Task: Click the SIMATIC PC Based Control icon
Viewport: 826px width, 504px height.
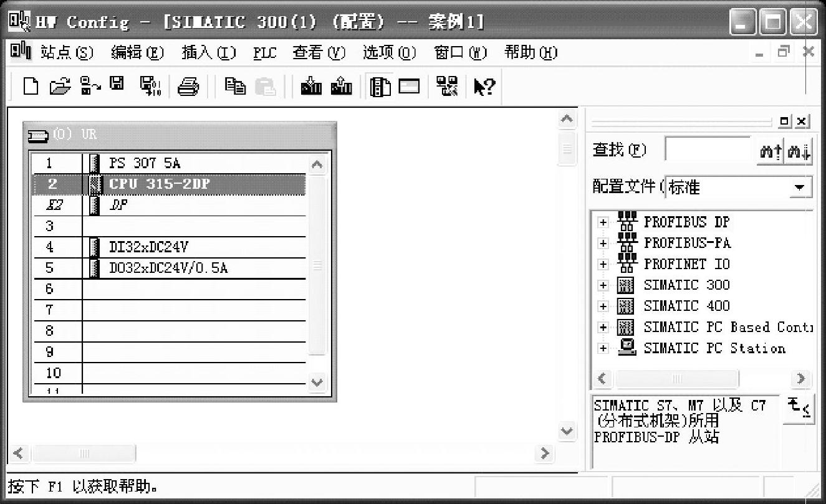Action: (x=625, y=327)
